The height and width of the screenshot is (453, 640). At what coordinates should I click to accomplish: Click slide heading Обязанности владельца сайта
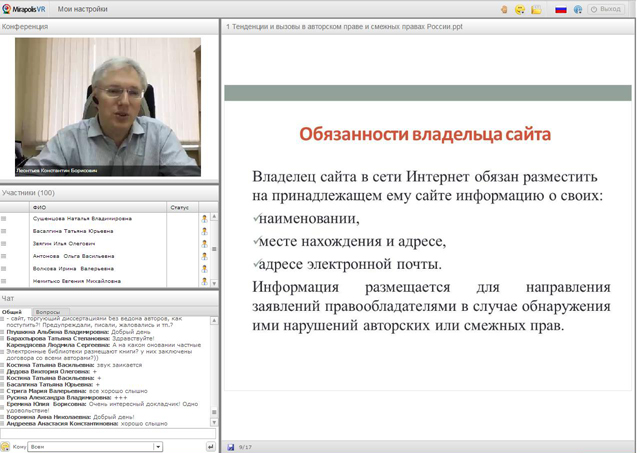coord(425,134)
